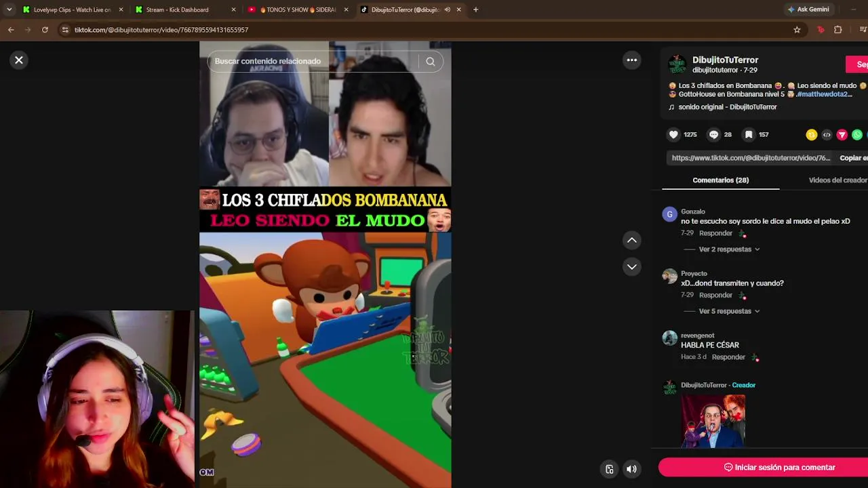Share via the red send icon
868x488 pixels.
(842, 135)
